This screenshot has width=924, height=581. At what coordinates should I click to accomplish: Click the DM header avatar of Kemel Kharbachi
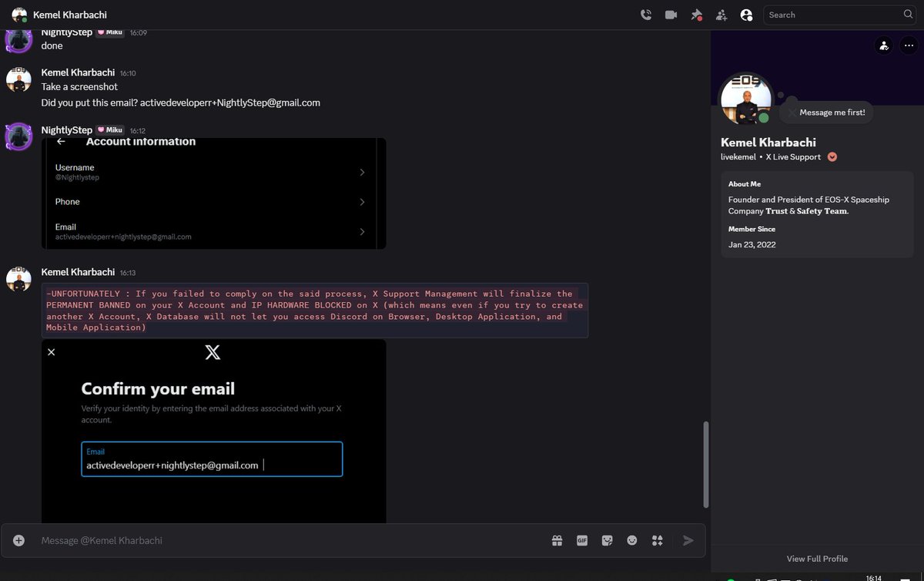pyautogui.click(x=19, y=15)
